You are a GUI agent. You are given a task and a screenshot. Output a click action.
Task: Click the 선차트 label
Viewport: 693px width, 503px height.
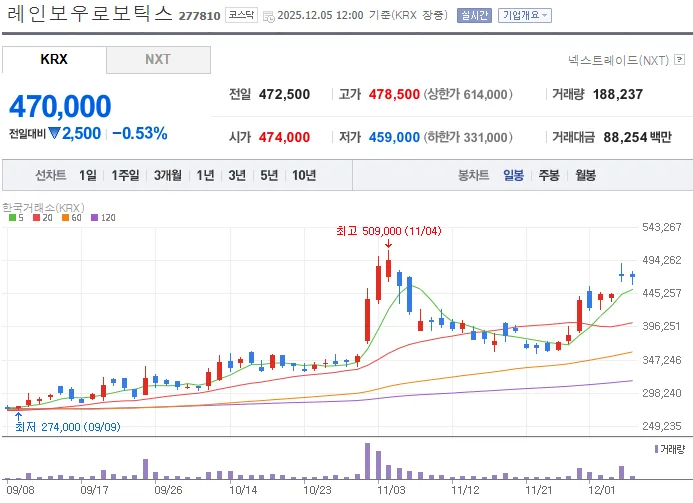pos(50,175)
